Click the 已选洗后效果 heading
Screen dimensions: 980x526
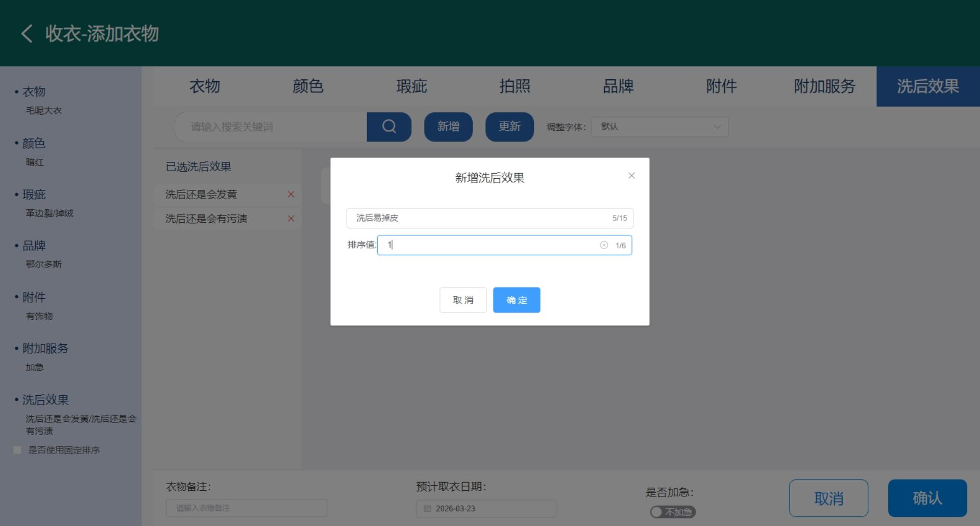click(199, 166)
